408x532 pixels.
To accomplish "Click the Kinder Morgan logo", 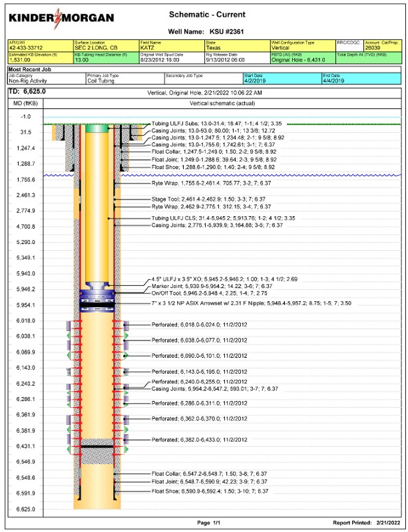I will [61, 18].
